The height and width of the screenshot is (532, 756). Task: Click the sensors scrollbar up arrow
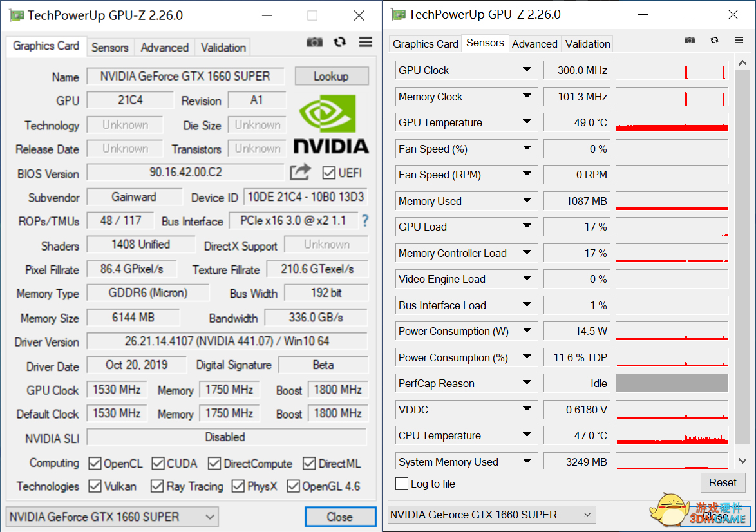pos(742,63)
